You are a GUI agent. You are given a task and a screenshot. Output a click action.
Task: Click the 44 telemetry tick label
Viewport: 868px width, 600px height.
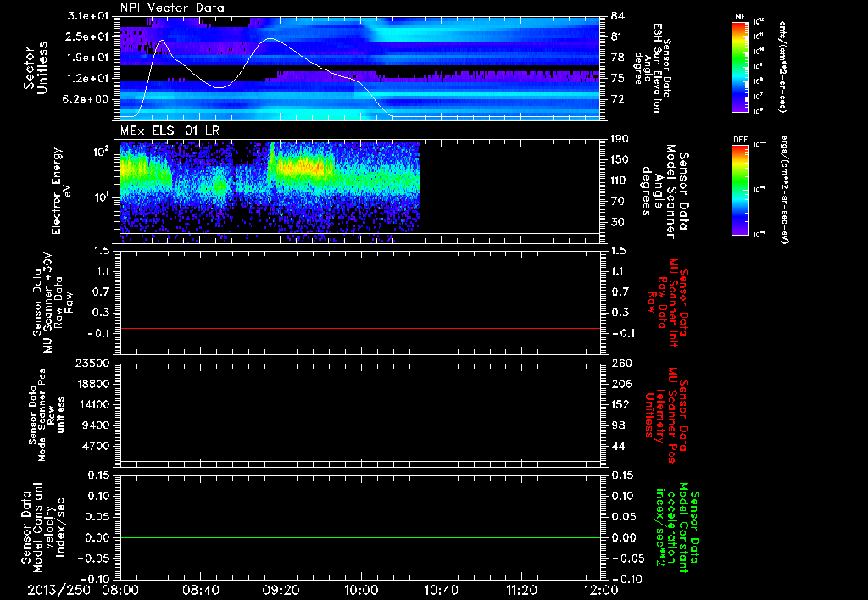pos(618,446)
